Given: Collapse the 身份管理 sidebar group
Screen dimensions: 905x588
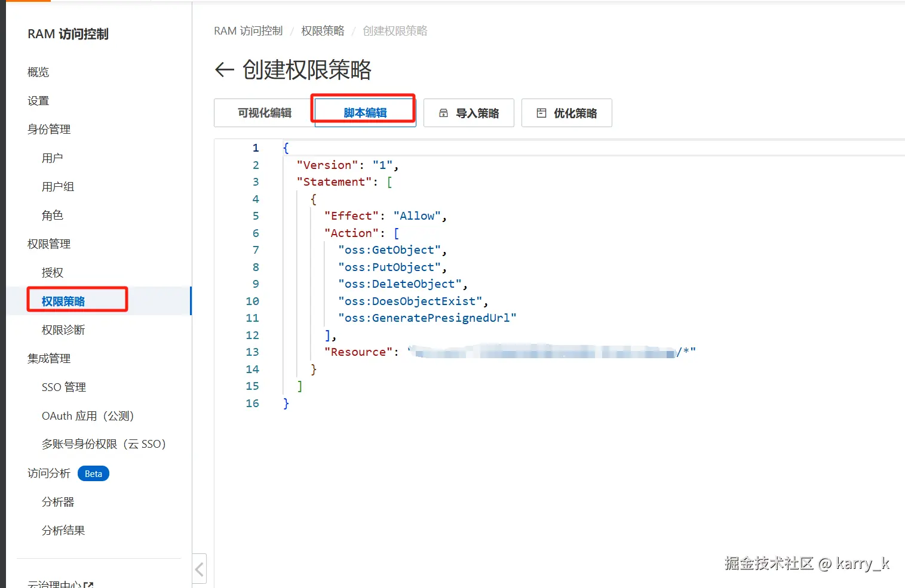Looking at the screenshot, I should tap(49, 130).
